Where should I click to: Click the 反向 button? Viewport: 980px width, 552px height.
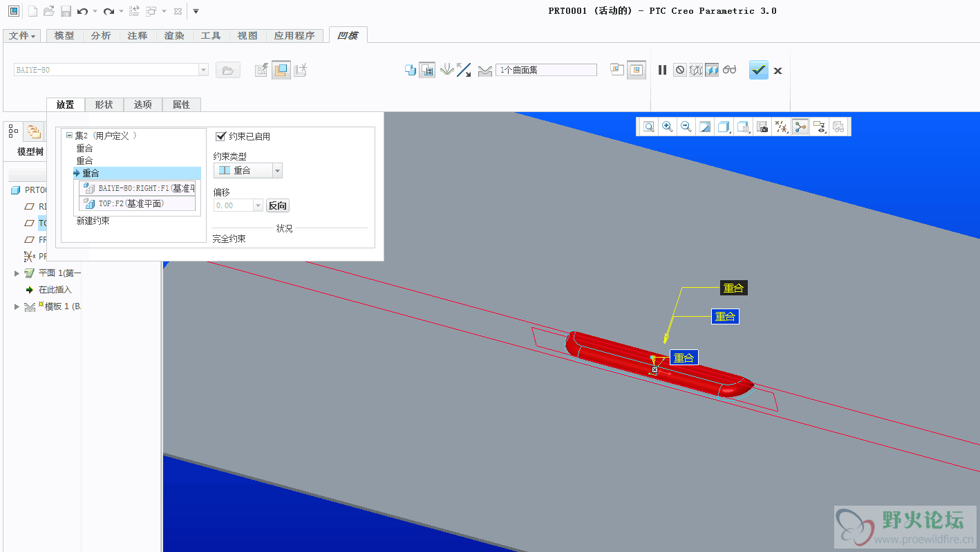coord(278,205)
